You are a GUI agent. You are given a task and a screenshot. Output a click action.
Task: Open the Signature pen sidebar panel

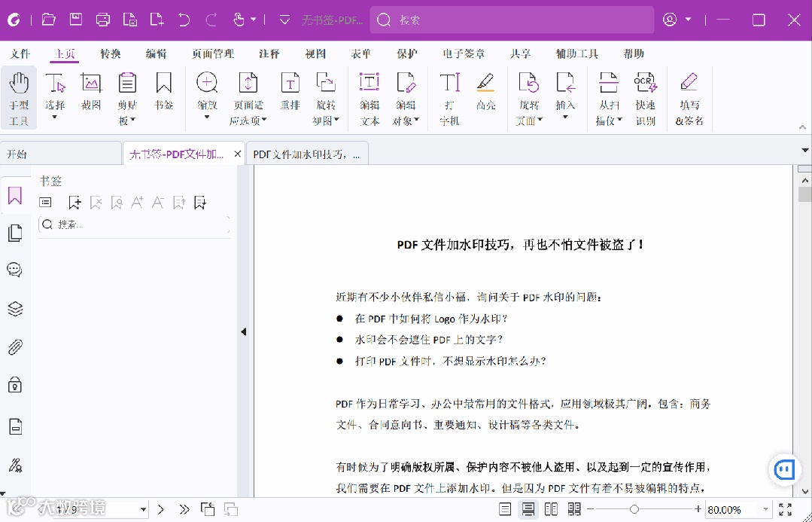pos(15,465)
